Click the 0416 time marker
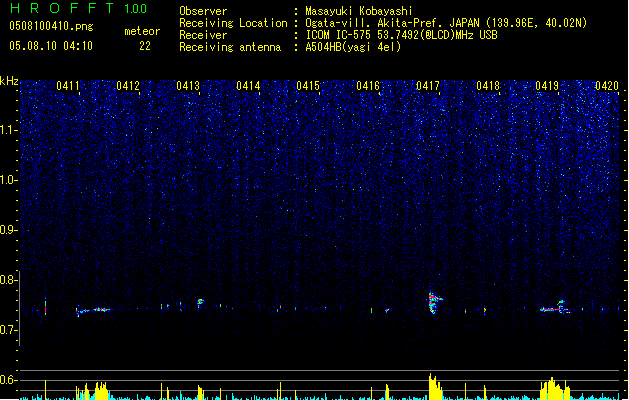 pos(368,86)
